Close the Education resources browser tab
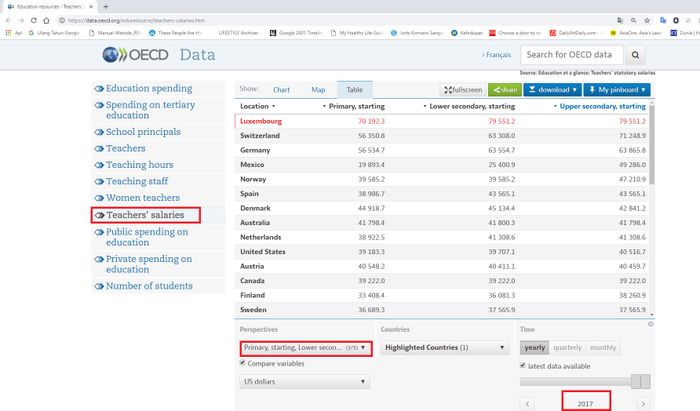Viewport: 700px width, 411px height. (91, 7)
